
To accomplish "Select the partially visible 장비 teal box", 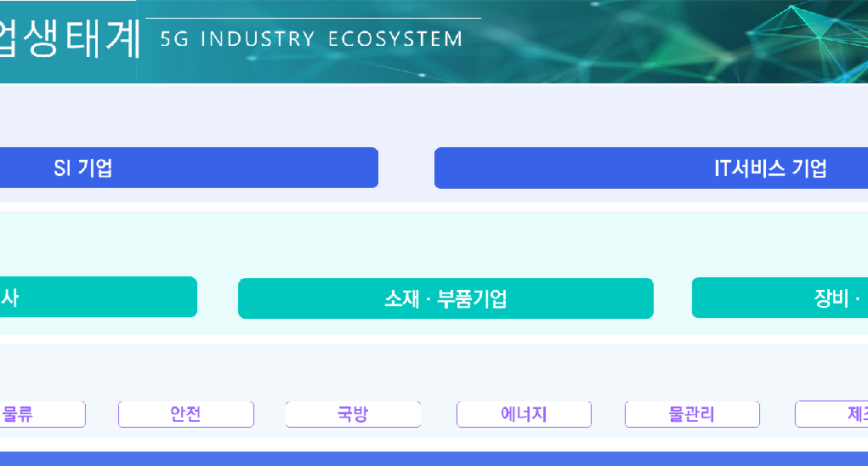I will (780, 298).
